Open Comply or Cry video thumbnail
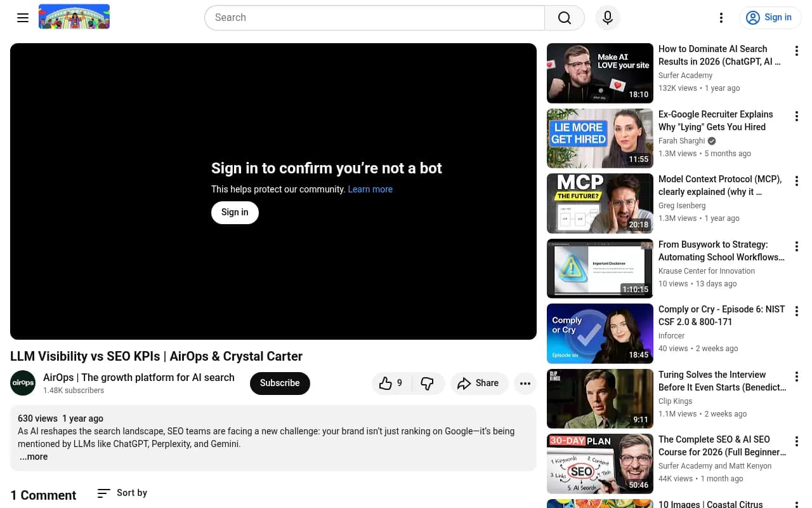 coord(600,333)
